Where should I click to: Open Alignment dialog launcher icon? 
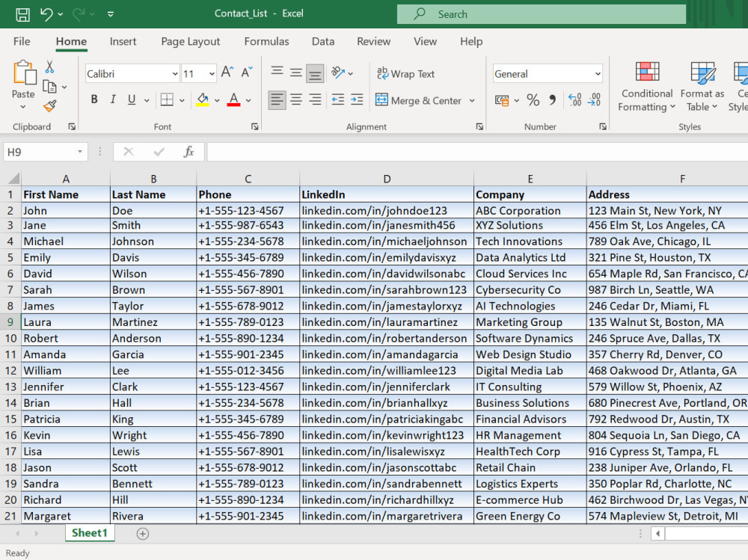(479, 126)
